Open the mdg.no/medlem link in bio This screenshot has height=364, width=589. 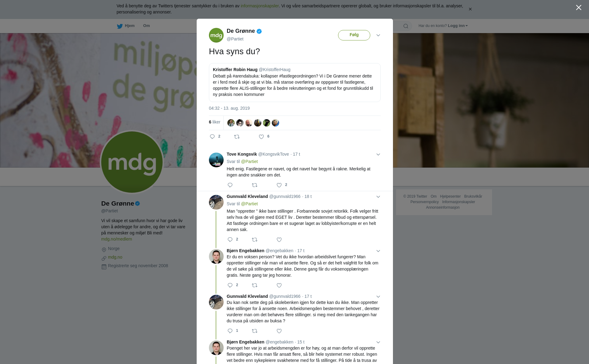click(x=117, y=239)
